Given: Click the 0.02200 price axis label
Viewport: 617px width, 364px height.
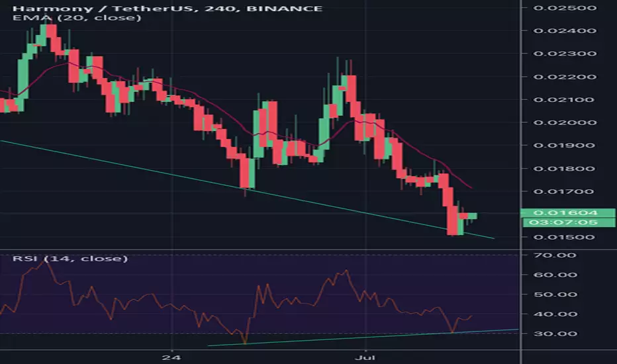Looking at the screenshot, I should click(565, 77).
